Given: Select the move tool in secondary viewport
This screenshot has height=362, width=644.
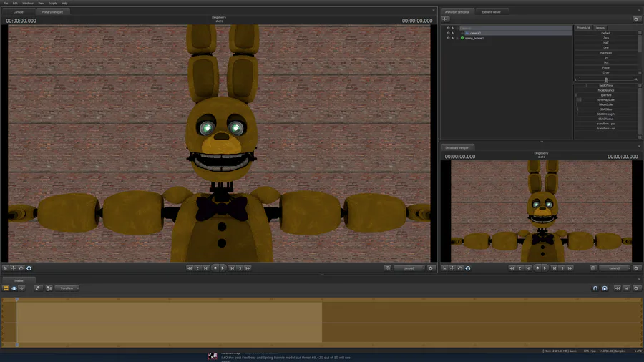Looking at the screenshot, I should [452, 268].
